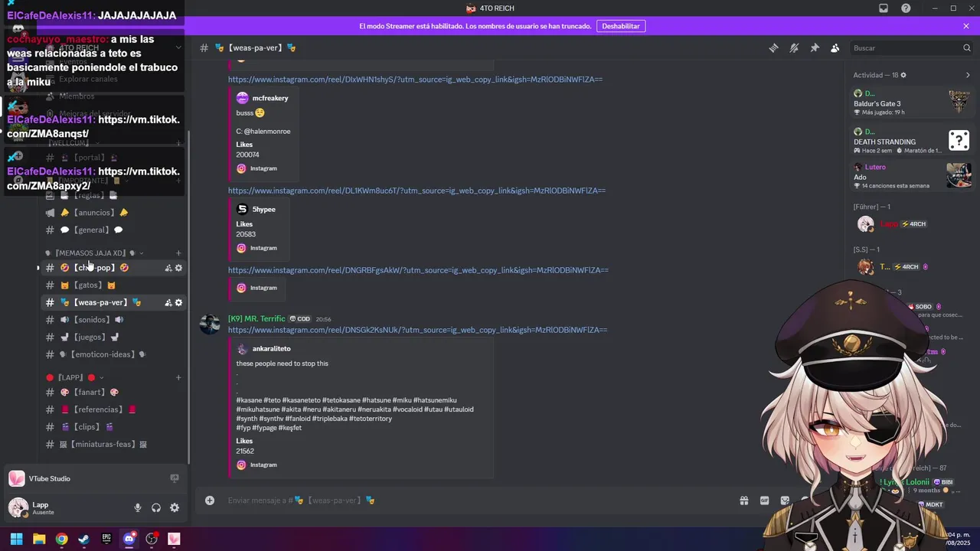Click the message input for weas-pa-ver
Viewport: 980px width, 551px height.
(x=475, y=500)
